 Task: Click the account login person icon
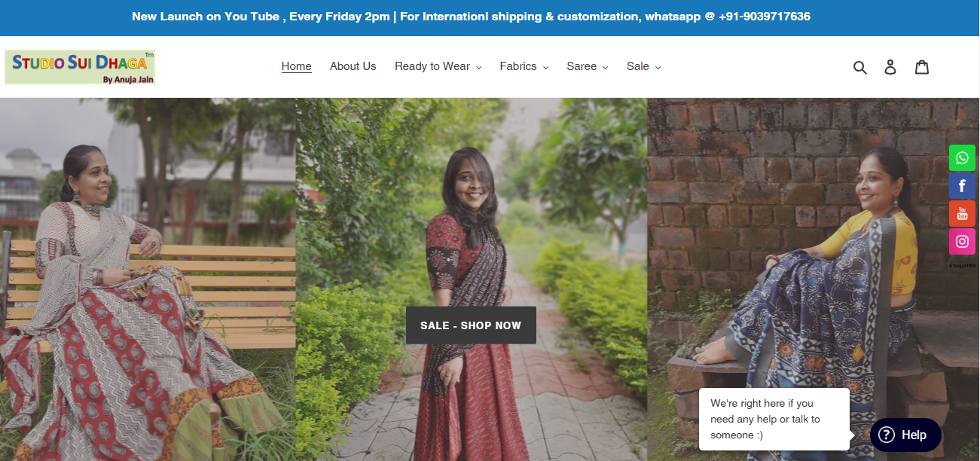pyautogui.click(x=890, y=67)
